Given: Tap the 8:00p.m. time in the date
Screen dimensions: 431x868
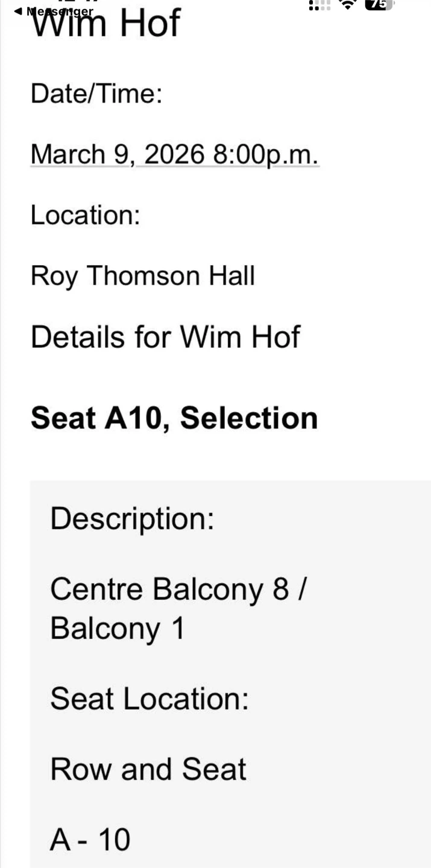Looking at the screenshot, I should pyautogui.click(x=265, y=154).
